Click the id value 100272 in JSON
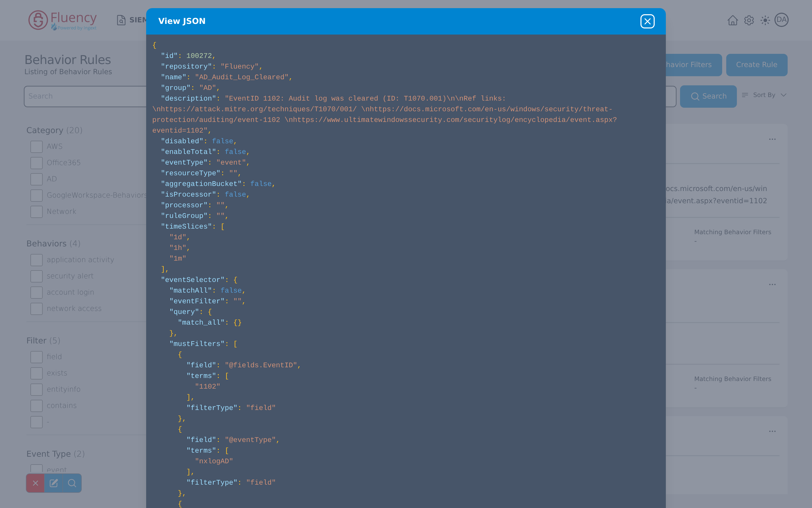 point(199,56)
